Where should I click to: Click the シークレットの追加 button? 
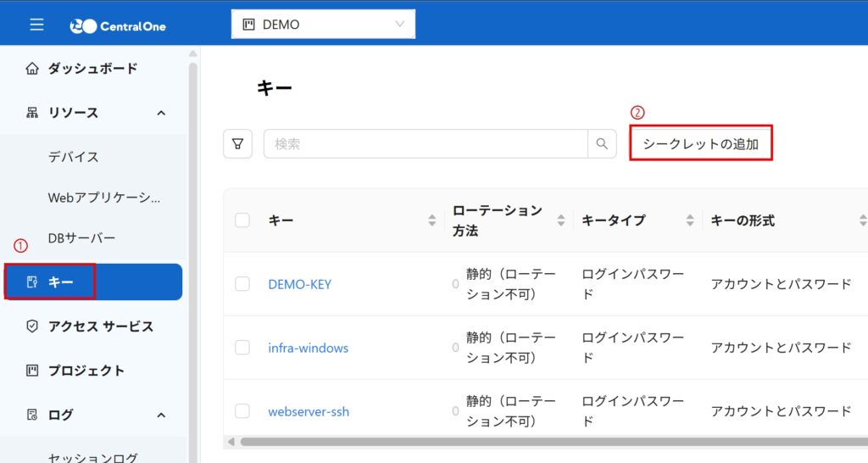coord(700,144)
